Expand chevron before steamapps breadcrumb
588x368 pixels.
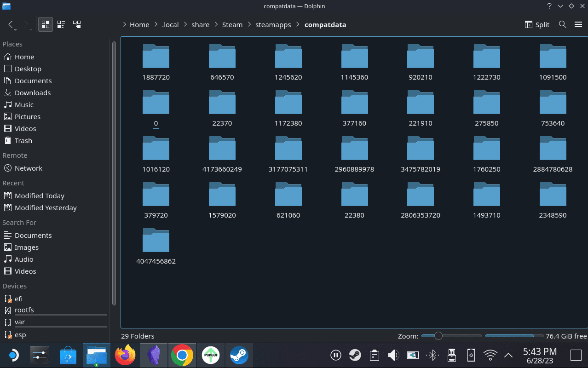(249, 25)
